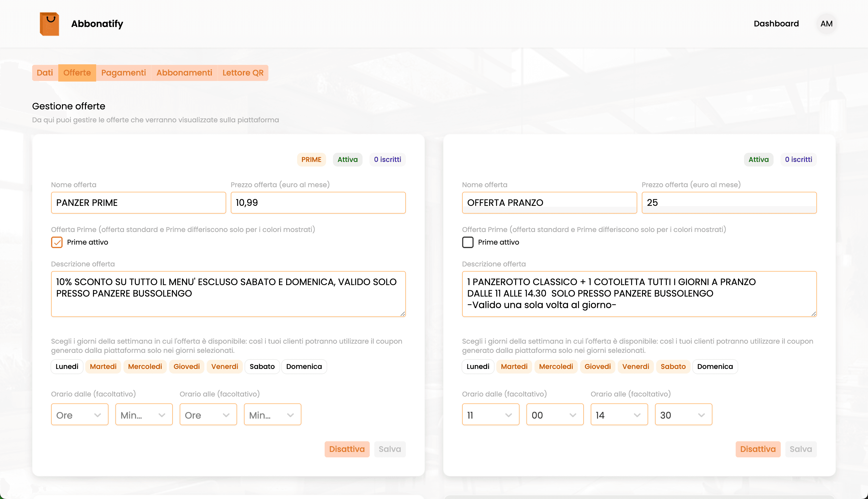Uncheck Prime attivo on PANZER PRIME offer
868x499 pixels.
tap(56, 242)
